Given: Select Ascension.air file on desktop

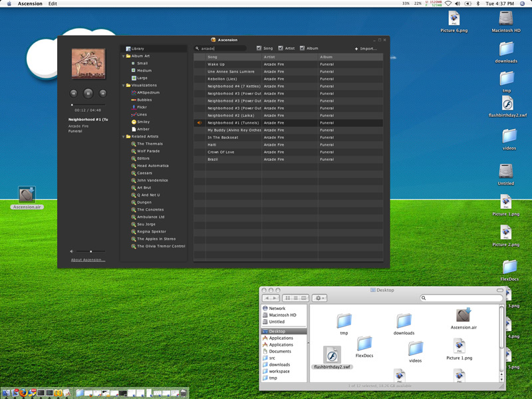Looking at the screenshot, I should point(27,198).
